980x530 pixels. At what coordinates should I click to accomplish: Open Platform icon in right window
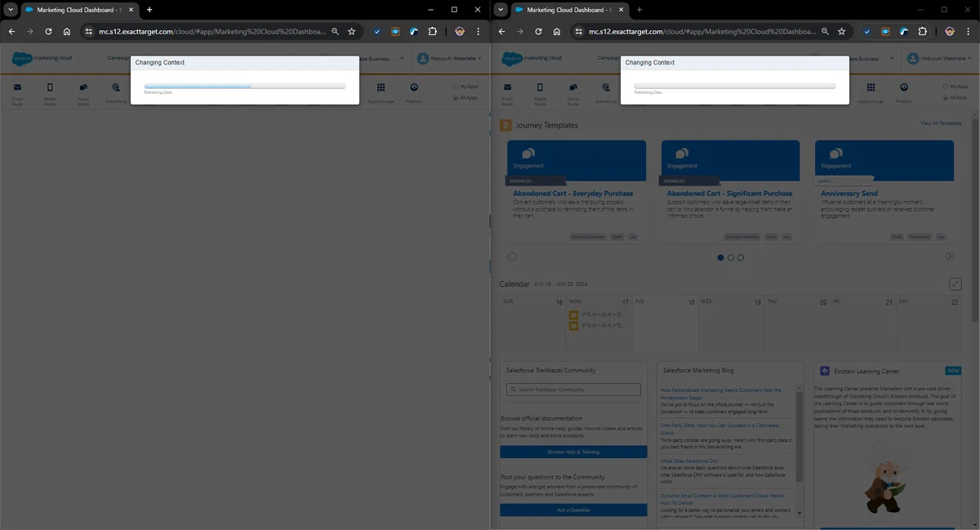tap(904, 87)
